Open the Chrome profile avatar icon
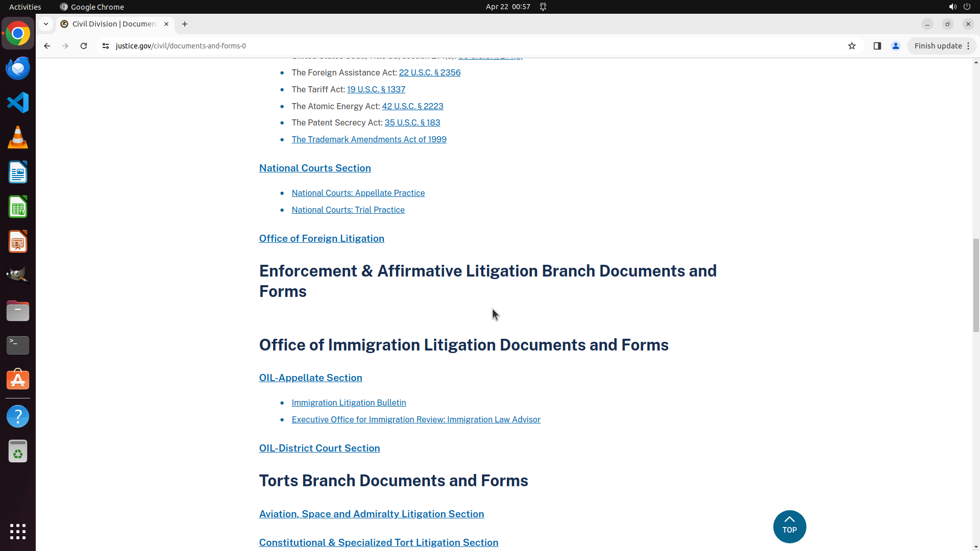The image size is (980, 551). point(895,46)
